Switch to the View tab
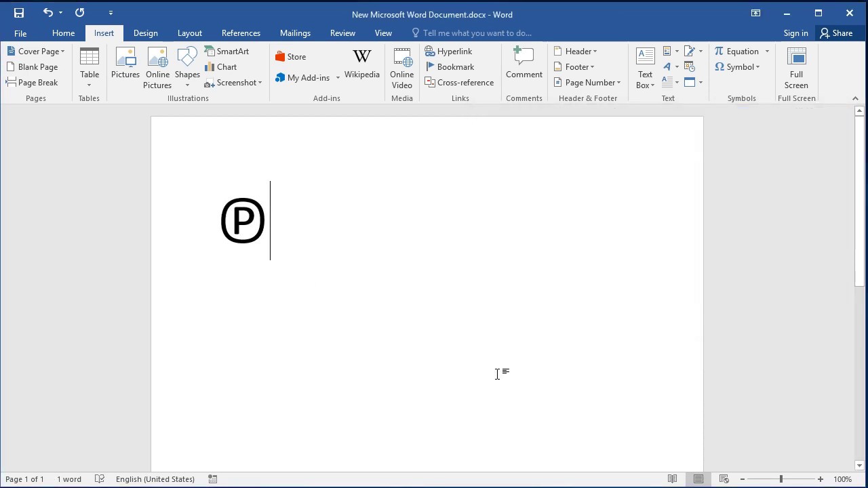This screenshot has width=868, height=488. pyautogui.click(x=383, y=33)
